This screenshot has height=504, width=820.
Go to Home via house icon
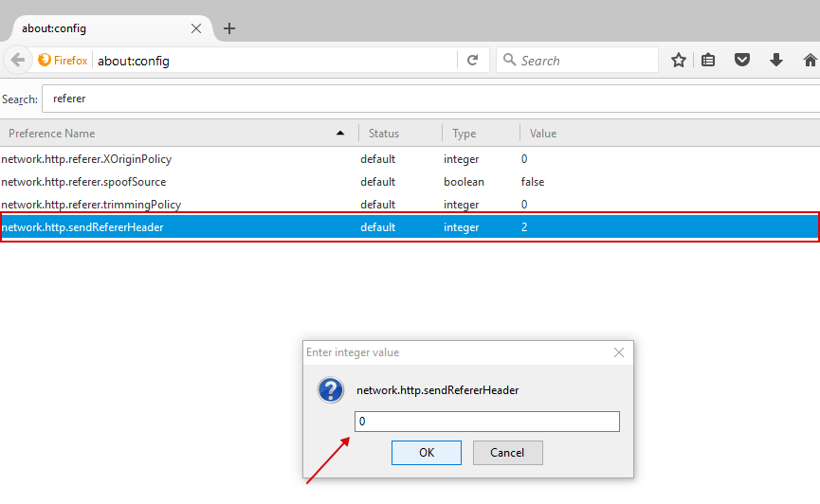[810, 61]
